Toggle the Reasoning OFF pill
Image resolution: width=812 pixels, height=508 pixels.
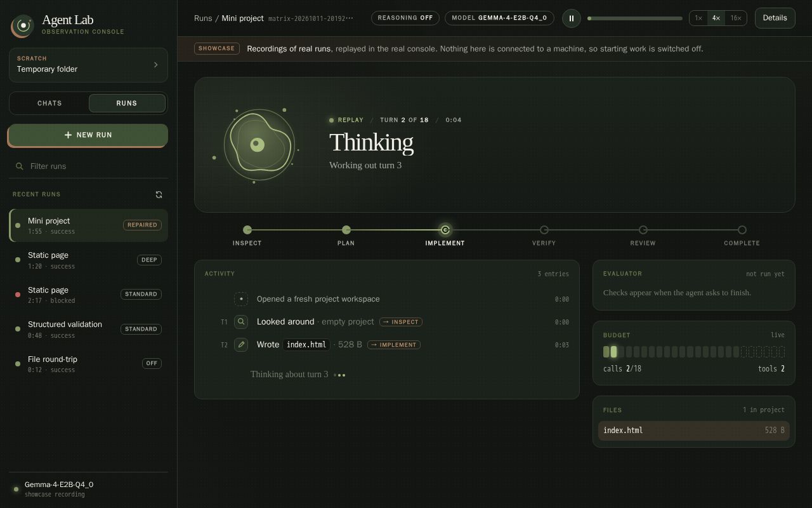click(405, 18)
